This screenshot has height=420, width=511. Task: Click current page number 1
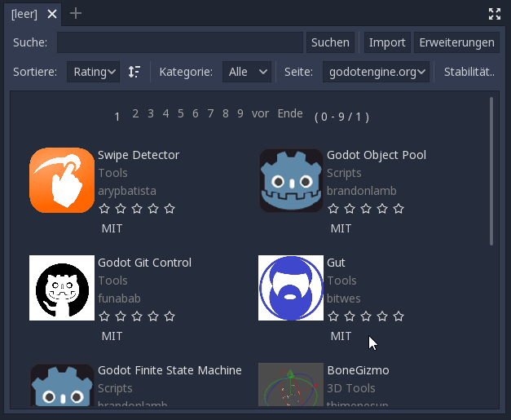117,117
